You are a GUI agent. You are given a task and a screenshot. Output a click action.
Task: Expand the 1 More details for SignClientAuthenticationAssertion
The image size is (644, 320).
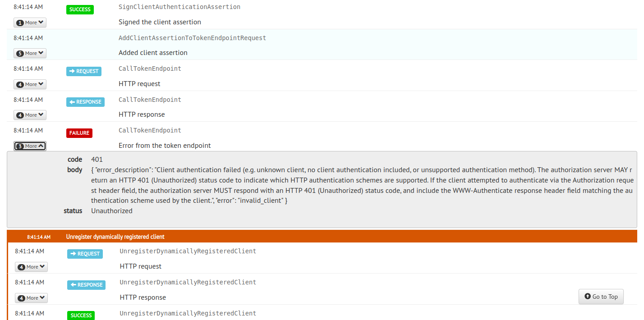(x=30, y=22)
